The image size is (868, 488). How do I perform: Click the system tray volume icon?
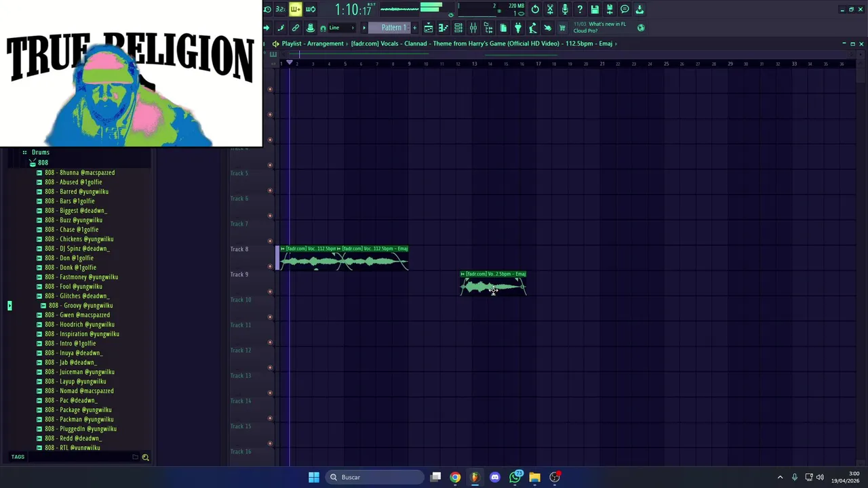(820, 477)
